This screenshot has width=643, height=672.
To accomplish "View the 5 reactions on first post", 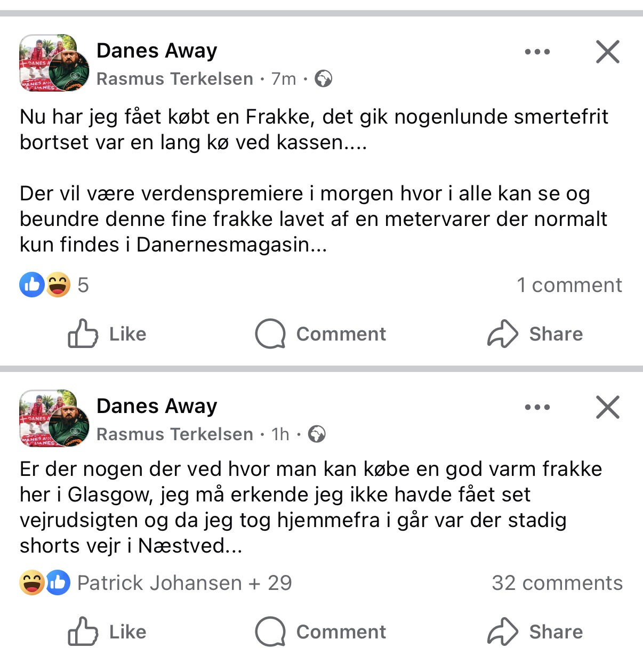I will pos(54,285).
